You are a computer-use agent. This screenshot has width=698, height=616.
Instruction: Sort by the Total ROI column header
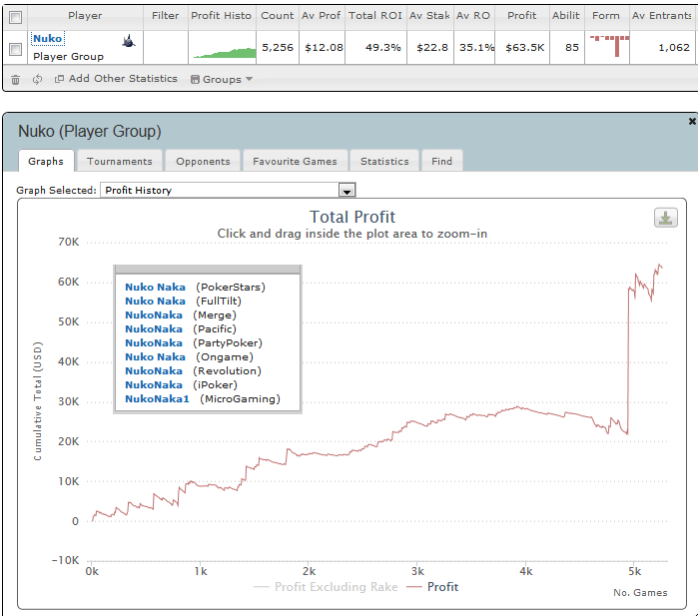(375, 16)
